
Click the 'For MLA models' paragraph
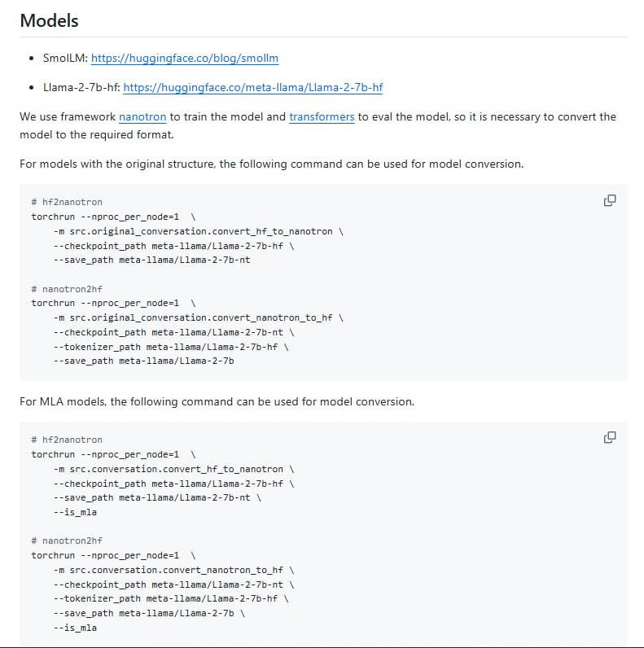coord(217,401)
